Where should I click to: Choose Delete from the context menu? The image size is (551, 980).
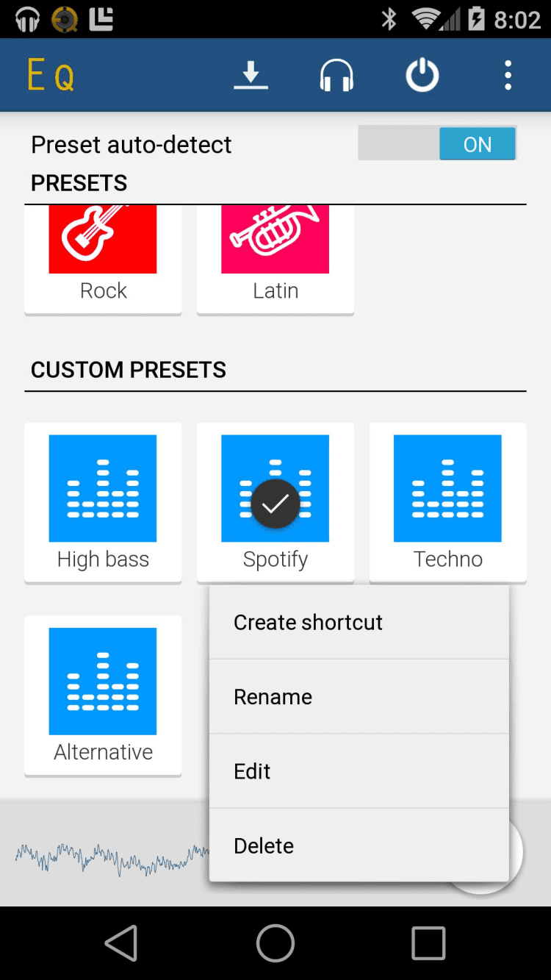click(x=359, y=845)
